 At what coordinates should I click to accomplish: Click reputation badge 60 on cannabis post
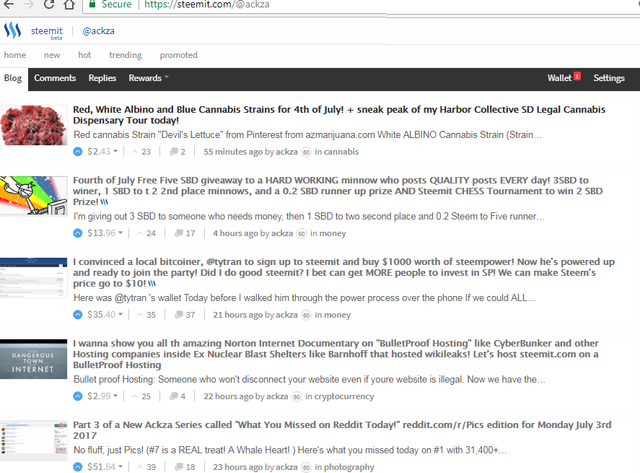coord(306,152)
